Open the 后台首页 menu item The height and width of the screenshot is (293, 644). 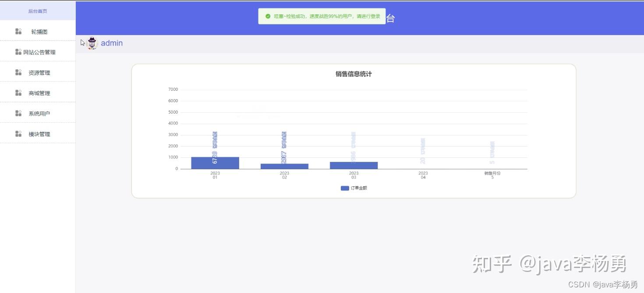pos(38,11)
